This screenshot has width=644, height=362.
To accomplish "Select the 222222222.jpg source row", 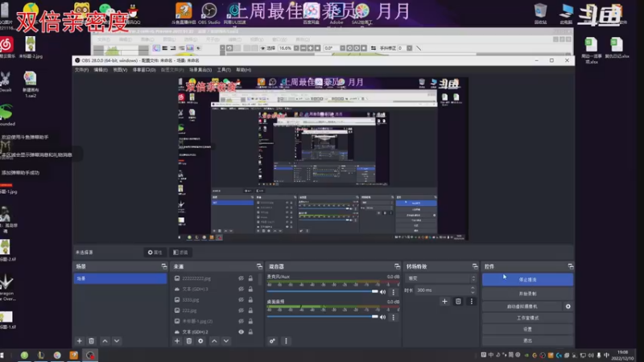I will coord(213,278).
